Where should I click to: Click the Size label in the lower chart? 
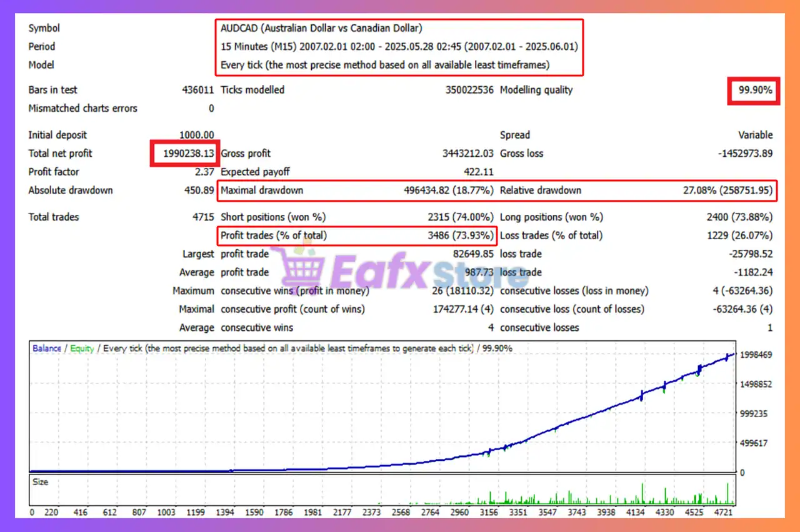click(40, 482)
